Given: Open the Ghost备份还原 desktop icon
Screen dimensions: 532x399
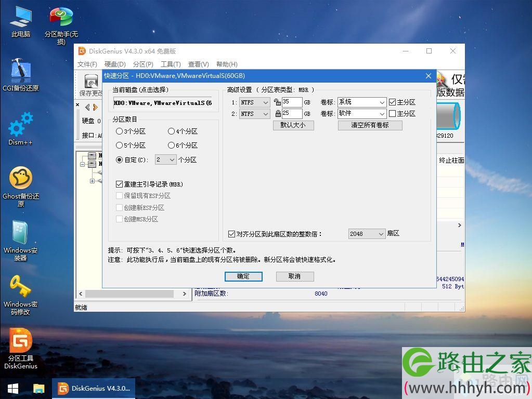Looking at the screenshot, I should [x=21, y=187].
